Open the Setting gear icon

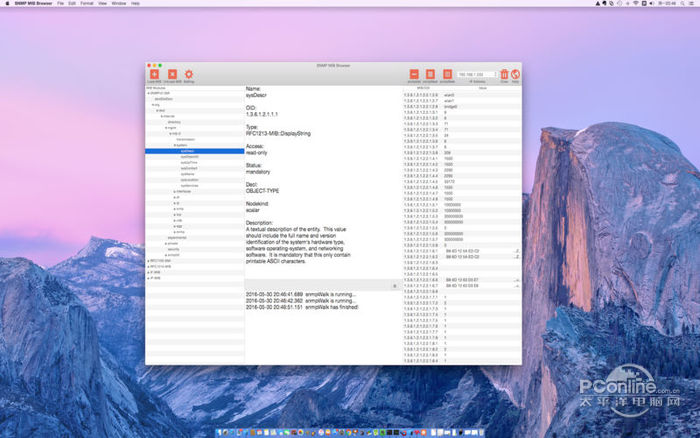189,74
